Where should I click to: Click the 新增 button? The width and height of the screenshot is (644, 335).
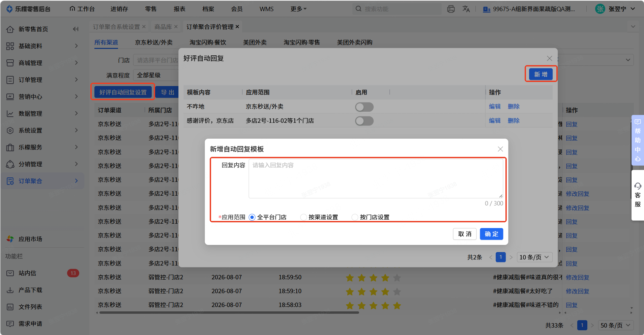coord(541,74)
